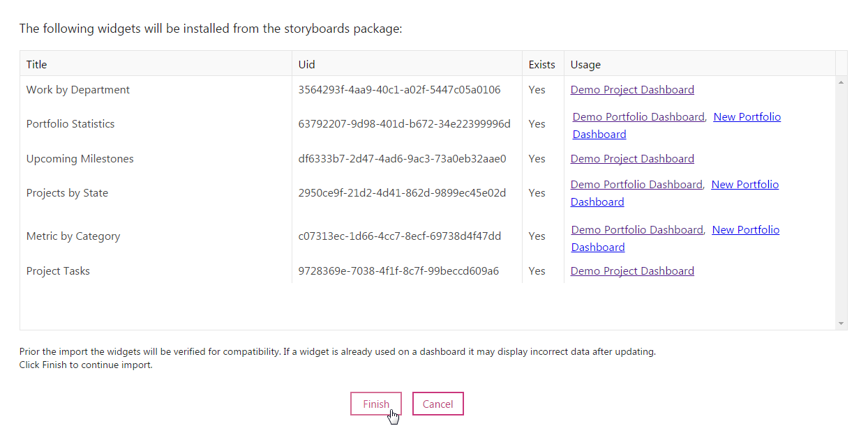This screenshot has width=868, height=435.
Task: Click the Uid 9728369e-7038-4f1f-8c7f-99beccd609a6
Action: (398, 270)
